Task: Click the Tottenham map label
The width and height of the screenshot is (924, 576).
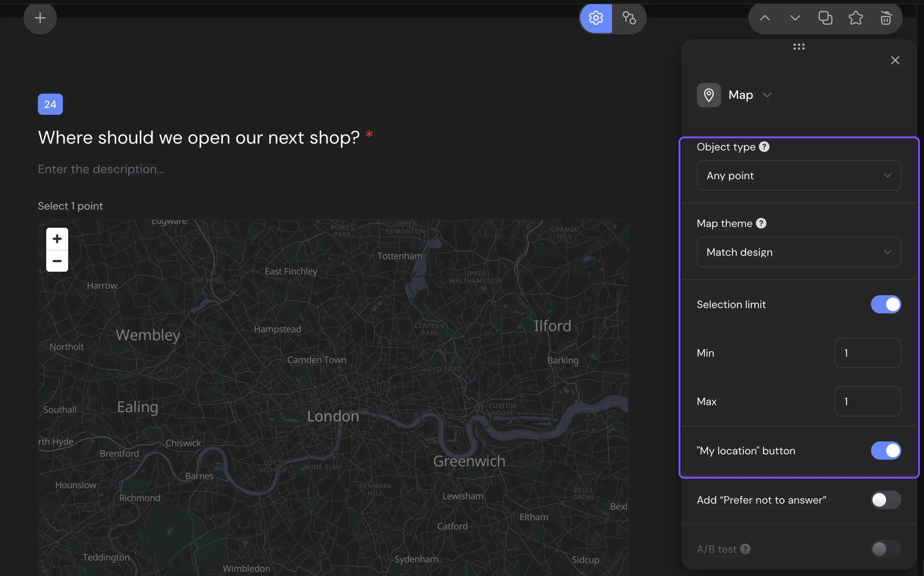Action: click(400, 256)
